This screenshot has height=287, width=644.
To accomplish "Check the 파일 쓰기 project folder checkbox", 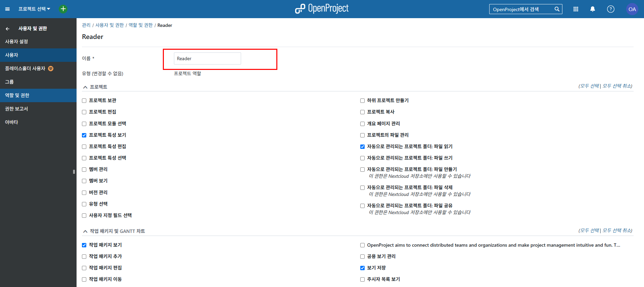I will point(362,158).
